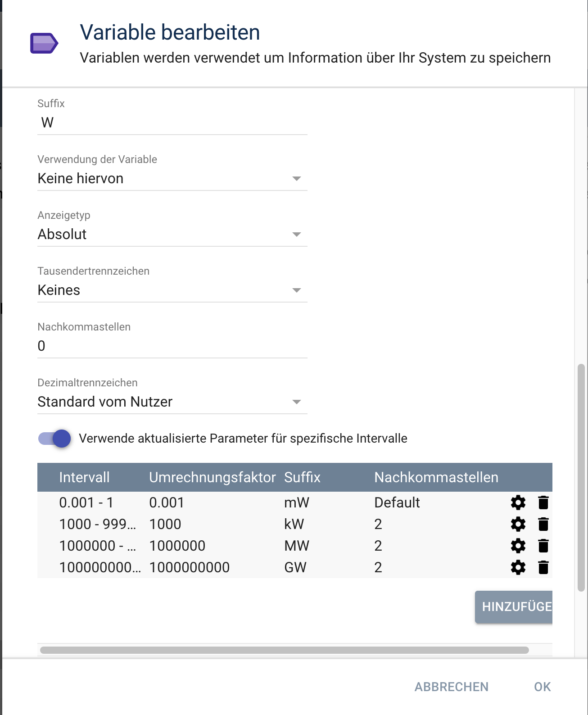Open the Tausendertrennzeichen dropdown
588x715 pixels.
coord(172,290)
